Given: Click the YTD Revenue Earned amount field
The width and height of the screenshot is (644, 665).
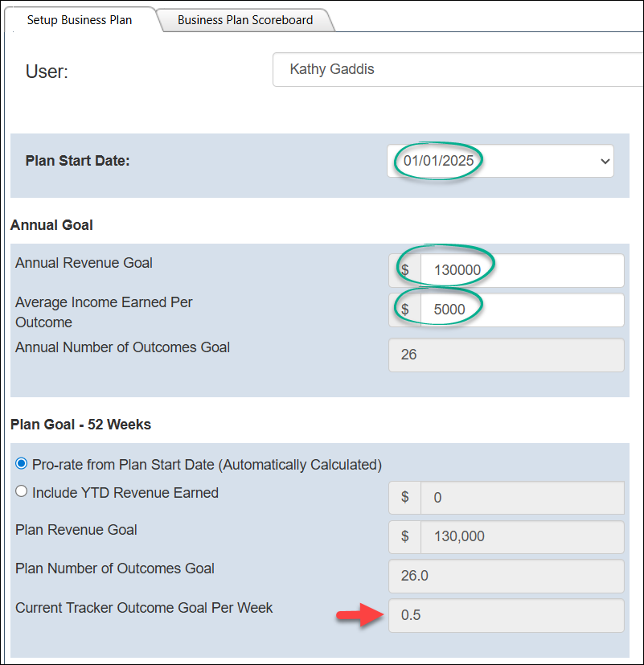Looking at the screenshot, I should point(522,498).
